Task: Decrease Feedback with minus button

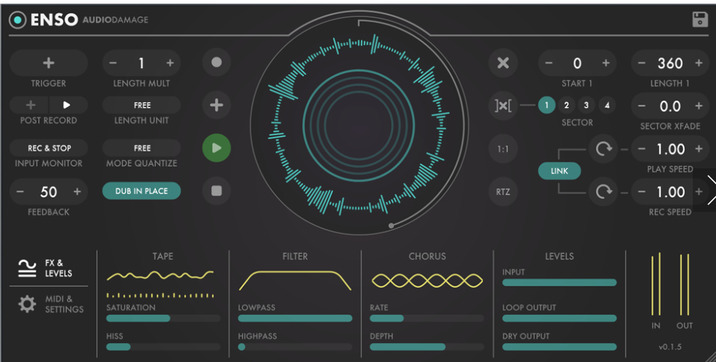Action: click(20, 192)
